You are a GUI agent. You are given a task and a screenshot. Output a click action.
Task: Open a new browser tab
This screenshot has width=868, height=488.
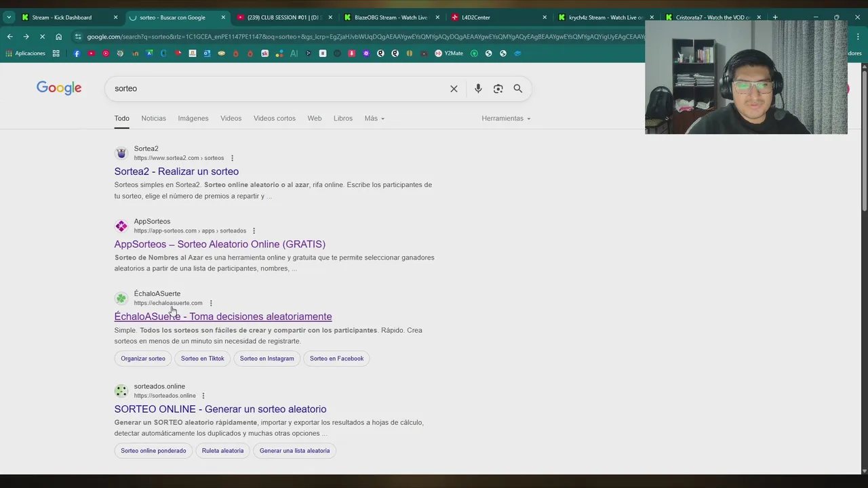click(775, 17)
